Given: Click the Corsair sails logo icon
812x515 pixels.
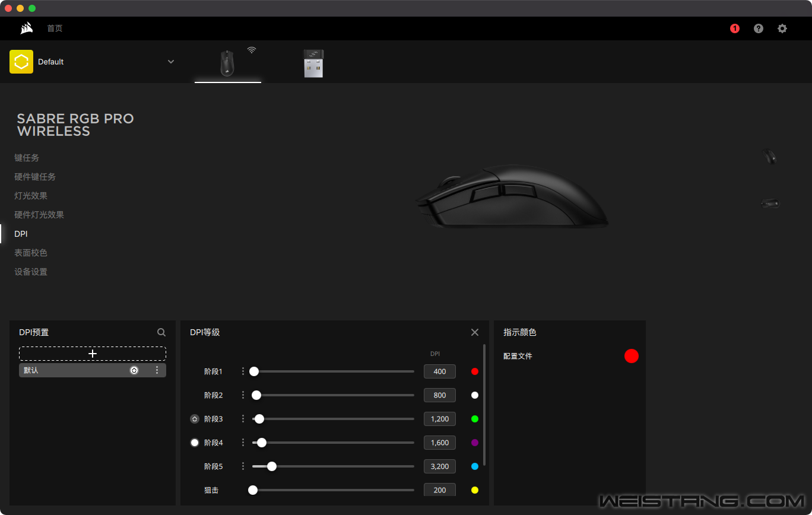Looking at the screenshot, I should [x=26, y=28].
